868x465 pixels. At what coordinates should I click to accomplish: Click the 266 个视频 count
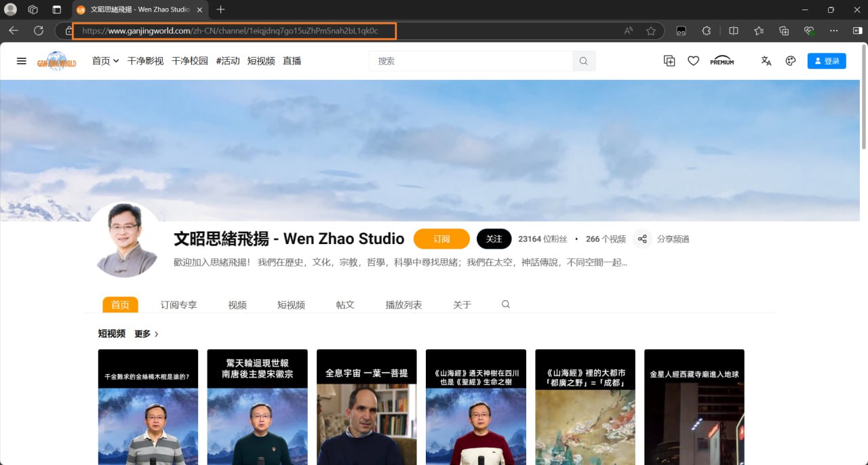pyautogui.click(x=606, y=239)
